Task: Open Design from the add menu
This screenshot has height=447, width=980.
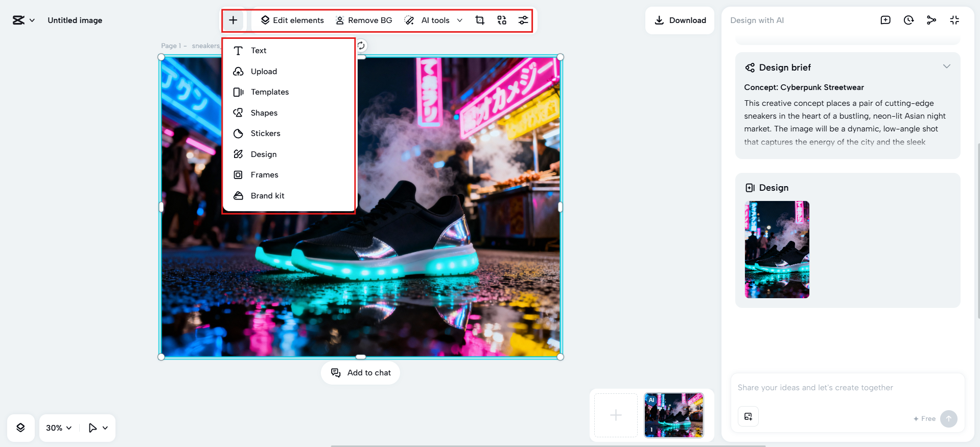Action: (289, 154)
